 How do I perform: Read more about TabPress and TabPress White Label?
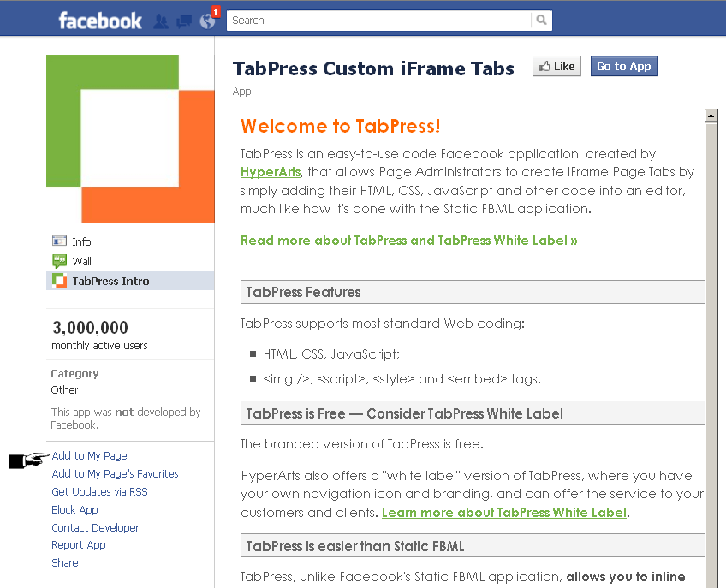point(408,241)
